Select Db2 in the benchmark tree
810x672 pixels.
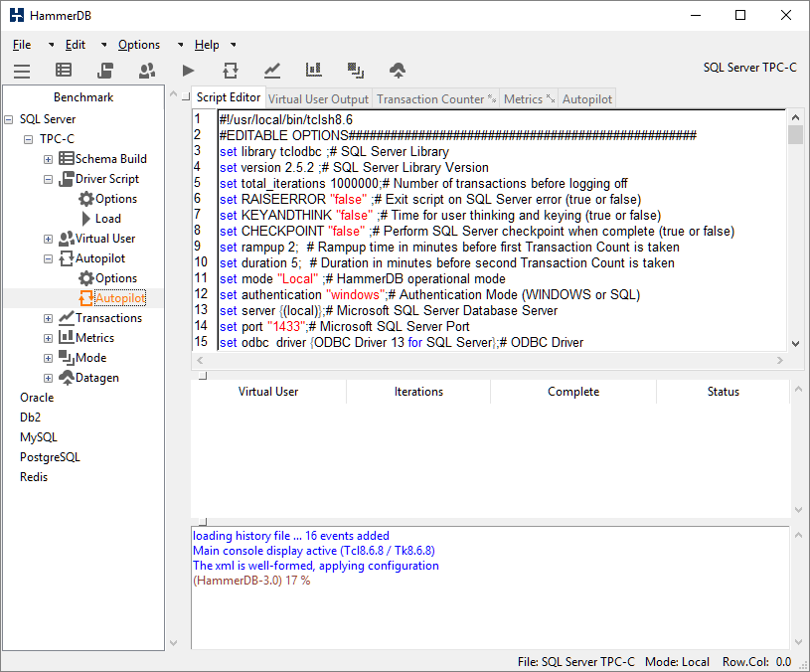30,418
